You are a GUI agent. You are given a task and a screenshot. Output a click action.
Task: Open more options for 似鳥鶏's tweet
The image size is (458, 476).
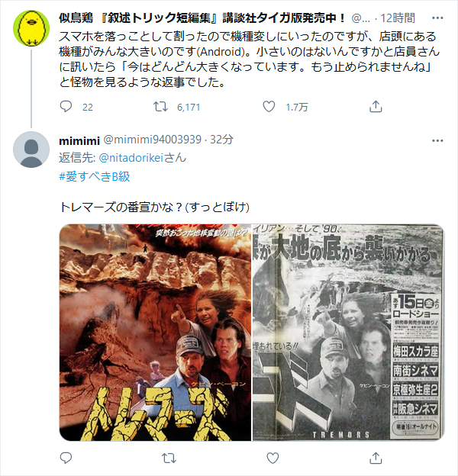[437, 18]
